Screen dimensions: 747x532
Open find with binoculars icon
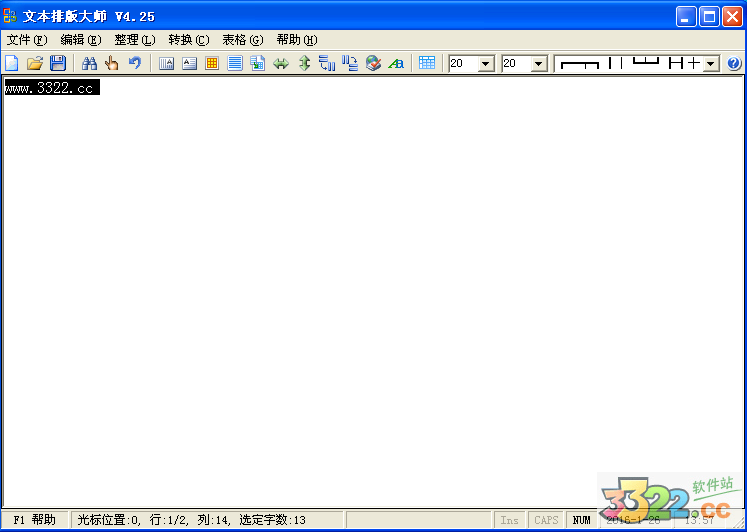(x=89, y=63)
